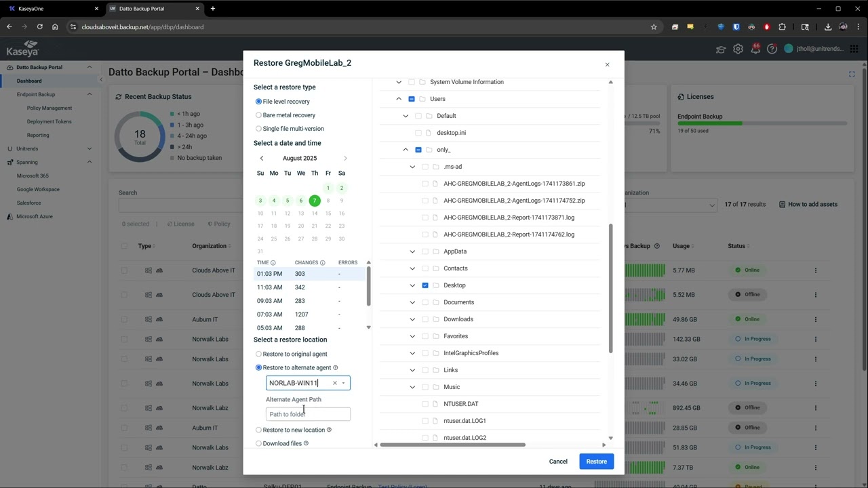Open the Chrome extensions puzzle icon

coord(782,27)
